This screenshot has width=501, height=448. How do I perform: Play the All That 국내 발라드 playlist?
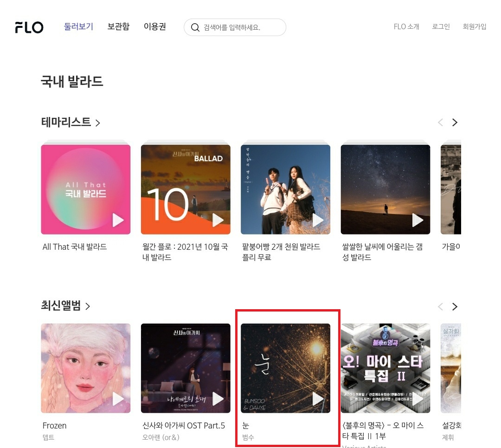(x=118, y=220)
